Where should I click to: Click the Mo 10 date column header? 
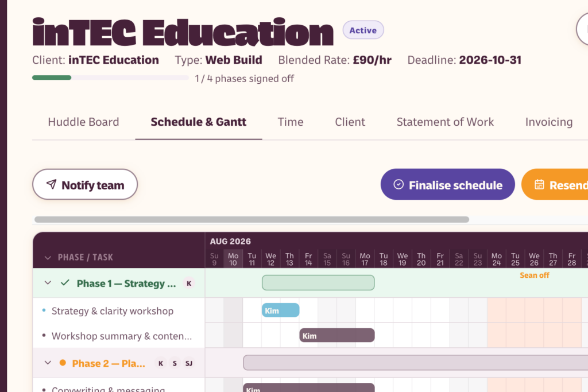coord(233,259)
